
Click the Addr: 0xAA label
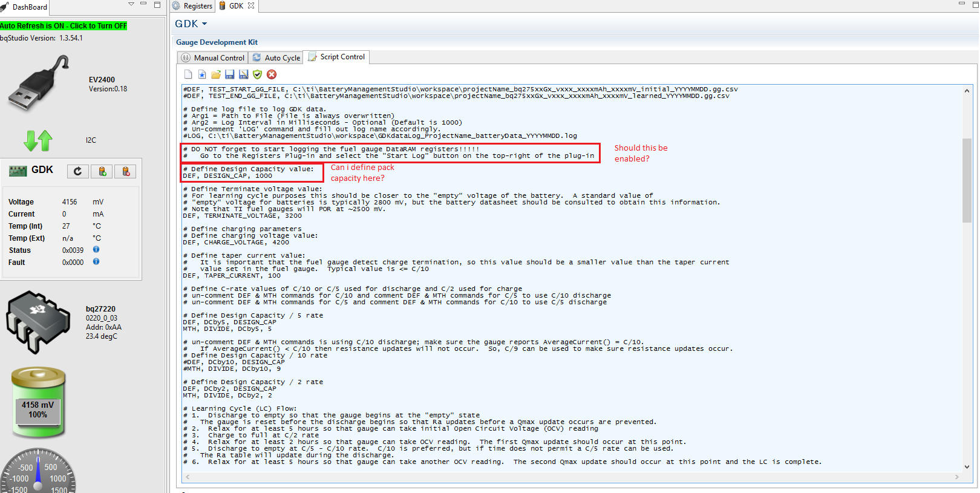[103, 327]
